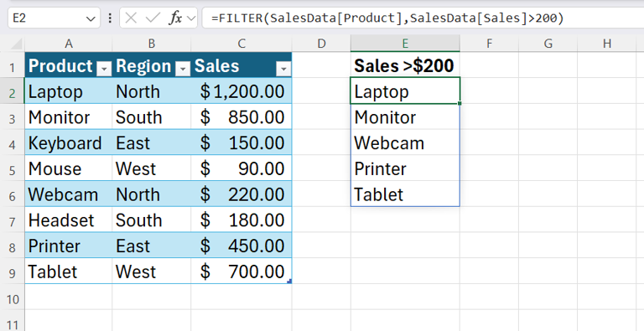The image size is (644, 331).
Task: Select column A header
Action: click(x=68, y=44)
